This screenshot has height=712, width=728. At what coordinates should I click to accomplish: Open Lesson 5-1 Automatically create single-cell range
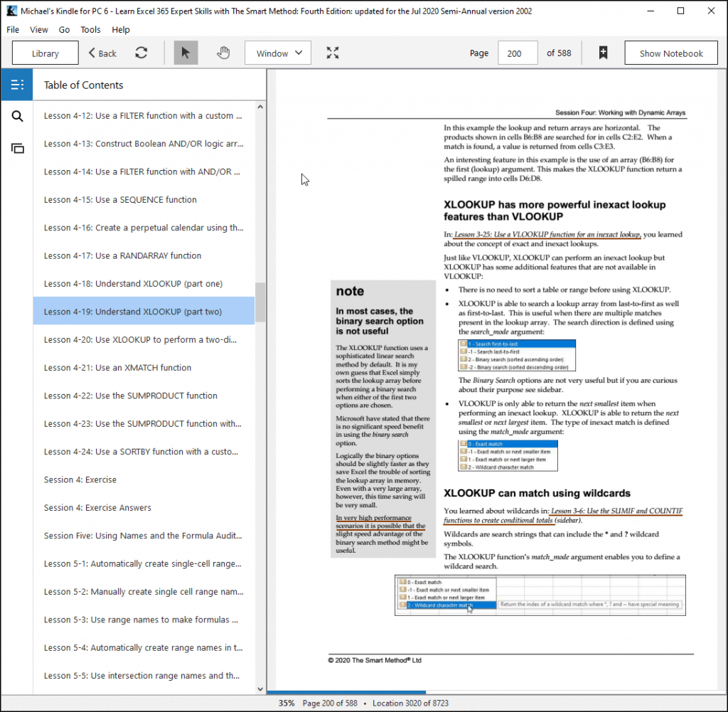pos(144,564)
